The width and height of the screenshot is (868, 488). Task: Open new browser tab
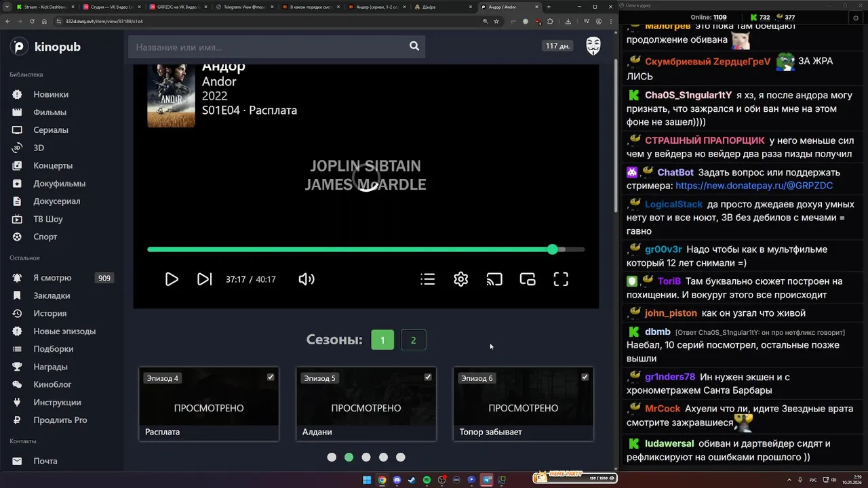549,7
